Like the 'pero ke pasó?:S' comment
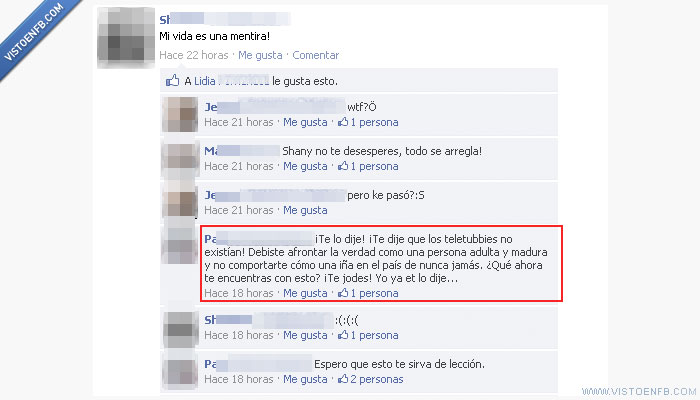The height and width of the screenshot is (400, 700). [x=305, y=210]
